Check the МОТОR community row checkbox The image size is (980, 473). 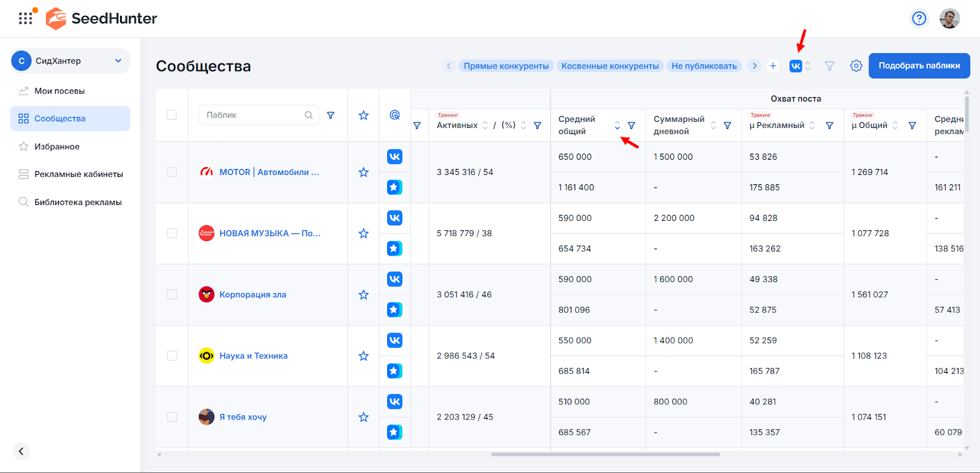172,173
